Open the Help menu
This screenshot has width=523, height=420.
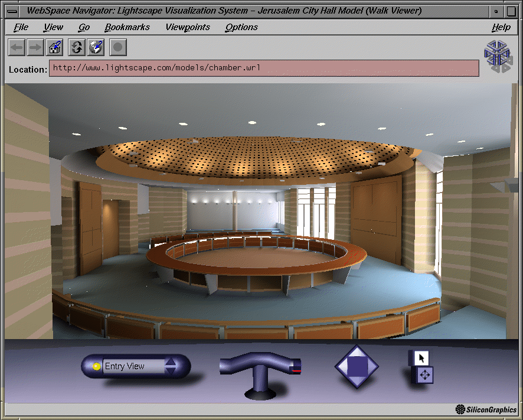point(501,27)
